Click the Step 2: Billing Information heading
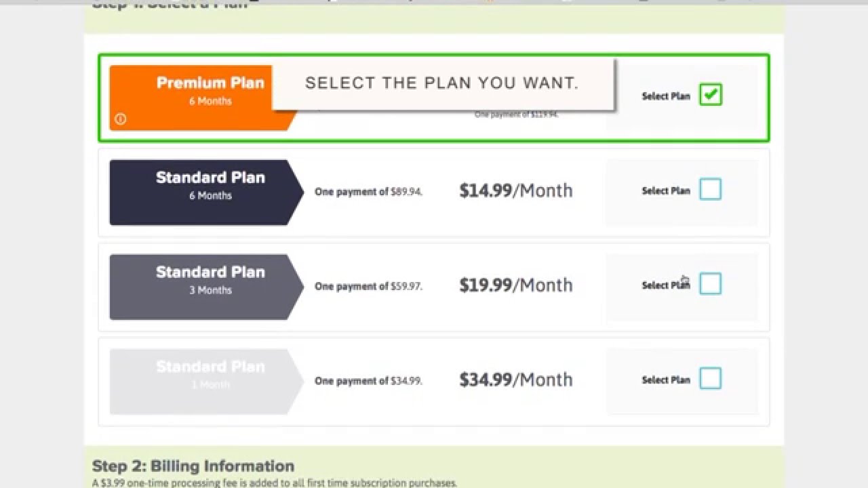868x488 pixels. point(193,466)
